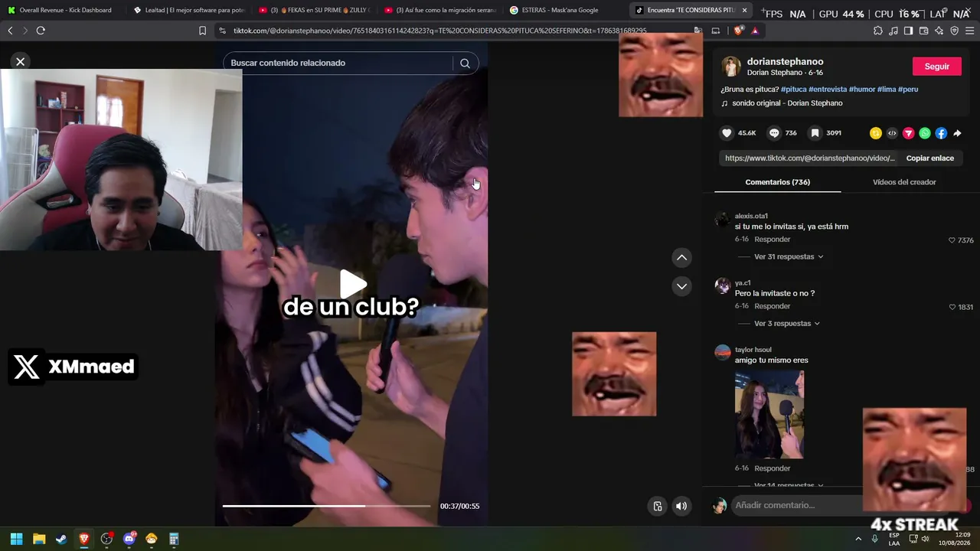Like ya.c1 comment heart (1831)
This screenshot has height=551, width=980.
tap(952, 307)
